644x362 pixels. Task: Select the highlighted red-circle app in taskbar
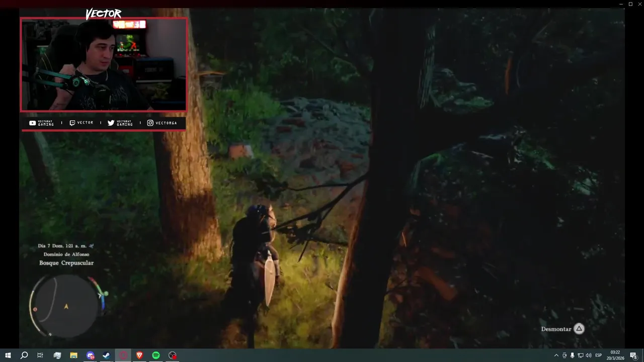123,355
